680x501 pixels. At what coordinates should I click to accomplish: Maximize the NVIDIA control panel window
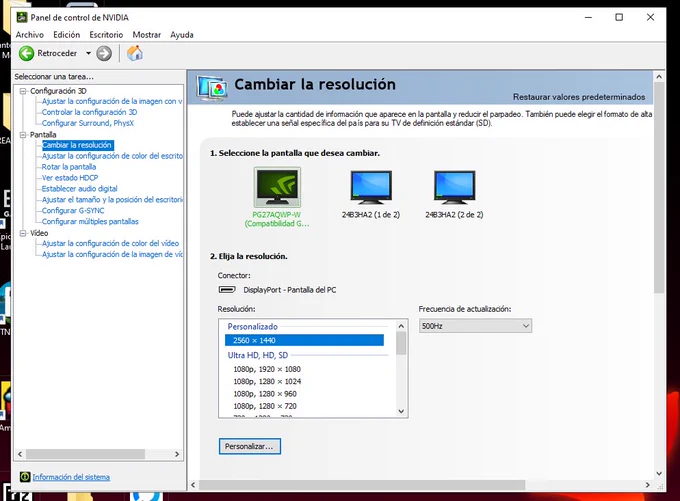[x=619, y=17]
